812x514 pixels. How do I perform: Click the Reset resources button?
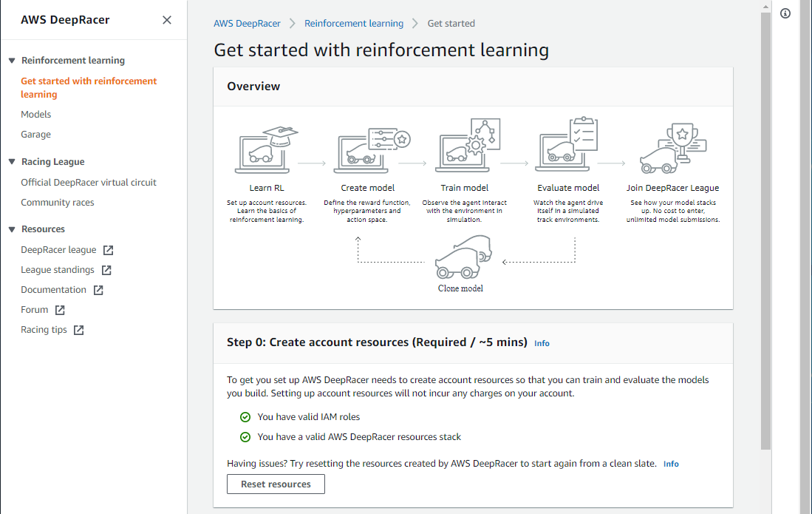click(276, 484)
